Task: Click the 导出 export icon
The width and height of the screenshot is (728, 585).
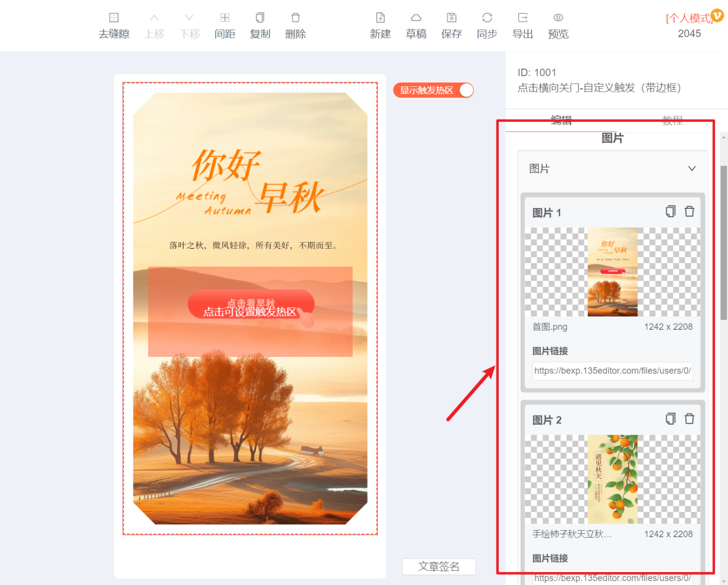Action: pos(523,18)
